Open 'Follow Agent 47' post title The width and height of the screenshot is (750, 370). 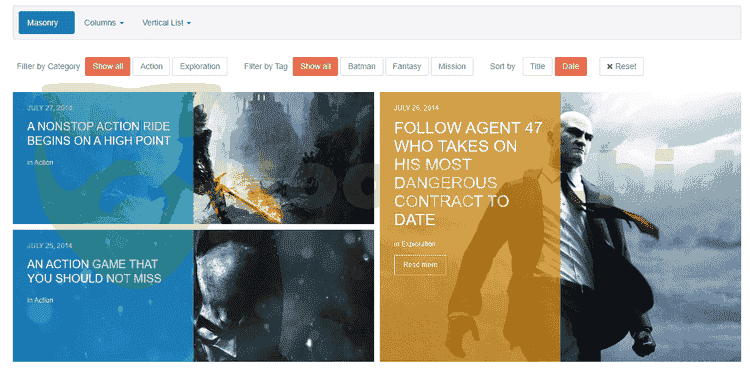pos(468,174)
